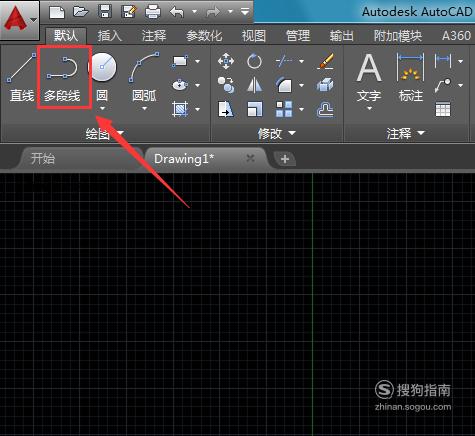Select the Polyline (多段线) tool
Screen dimensions: 475x436
pos(63,77)
